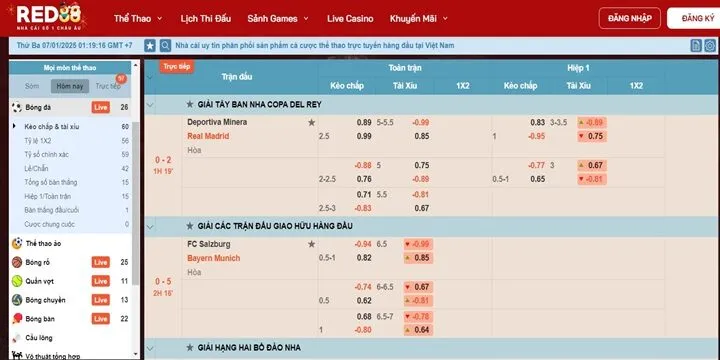
Task: Select first-half Tài Xỉu odds 0.75 for Real Madrid
Action: [592, 136]
